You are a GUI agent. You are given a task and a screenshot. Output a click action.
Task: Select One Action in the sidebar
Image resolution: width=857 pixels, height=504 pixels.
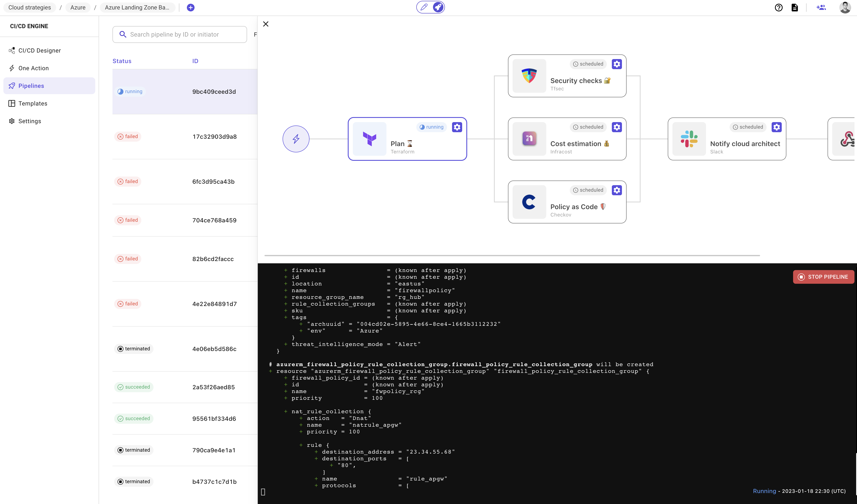(34, 68)
